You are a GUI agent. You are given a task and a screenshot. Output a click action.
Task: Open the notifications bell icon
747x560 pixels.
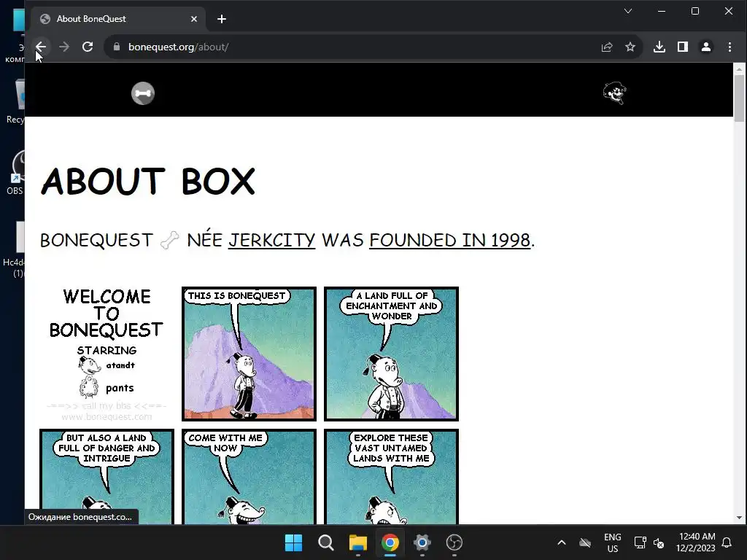(727, 542)
